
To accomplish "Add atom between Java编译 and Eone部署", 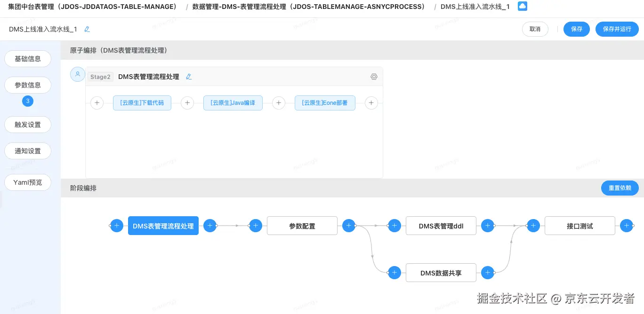I will (x=279, y=102).
